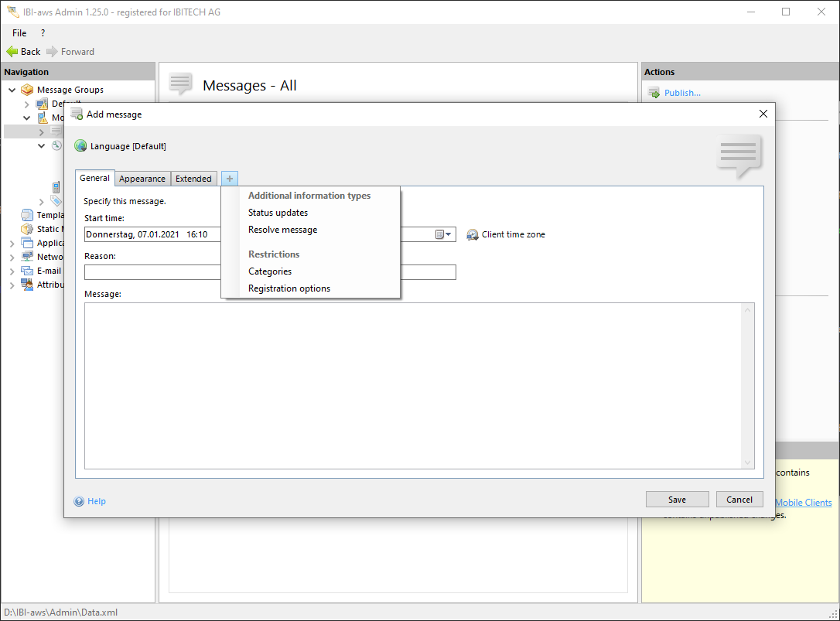Click the green Back arrow icon
Image resolution: width=840 pixels, height=621 pixels.
point(12,52)
